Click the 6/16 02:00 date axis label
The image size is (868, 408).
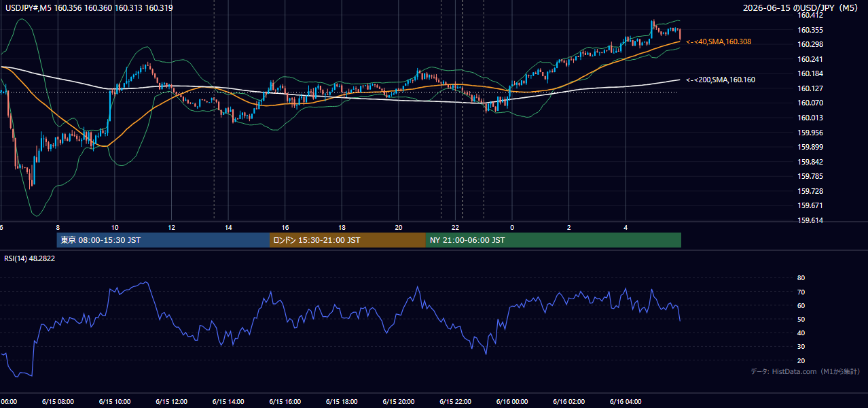[x=568, y=401]
